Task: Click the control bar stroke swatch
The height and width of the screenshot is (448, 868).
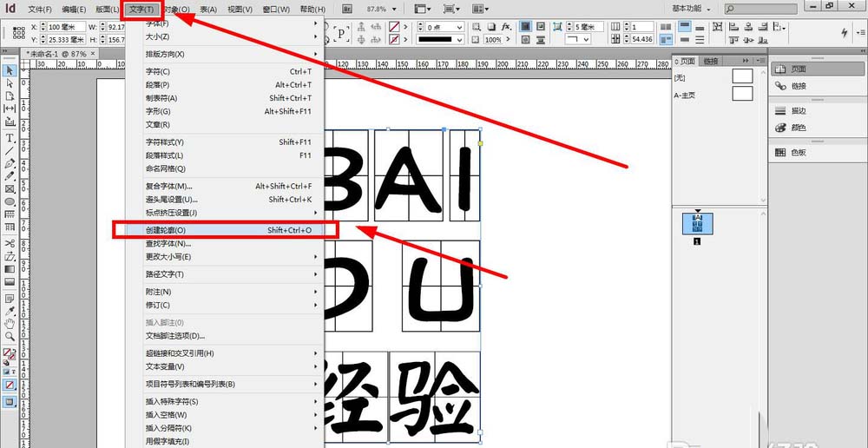Action: tap(394, 39)
